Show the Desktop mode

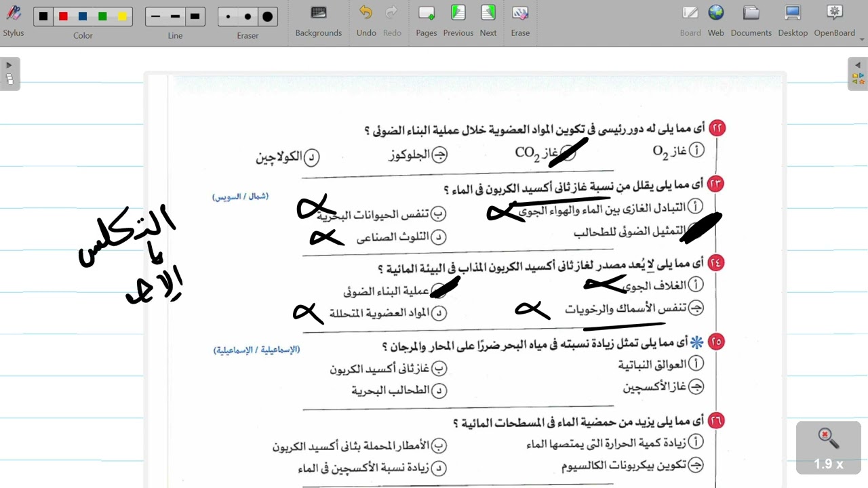click(793, 20)
